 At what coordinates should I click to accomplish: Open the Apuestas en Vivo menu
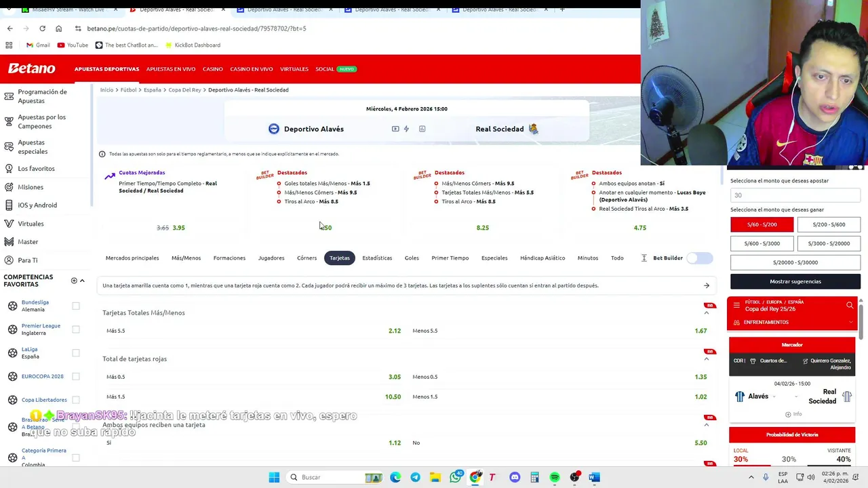(171, 69)
